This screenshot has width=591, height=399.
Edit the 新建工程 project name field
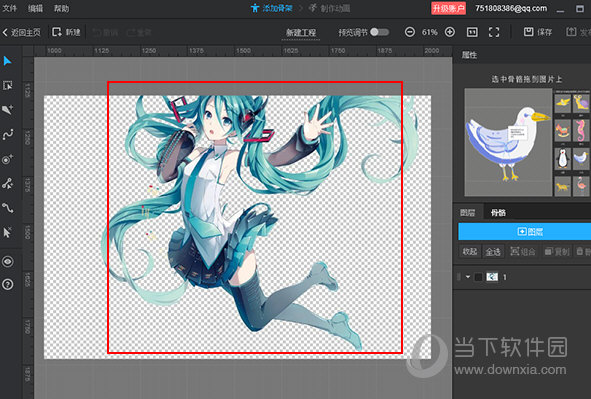pyautogui.click(x=301, y=32)
